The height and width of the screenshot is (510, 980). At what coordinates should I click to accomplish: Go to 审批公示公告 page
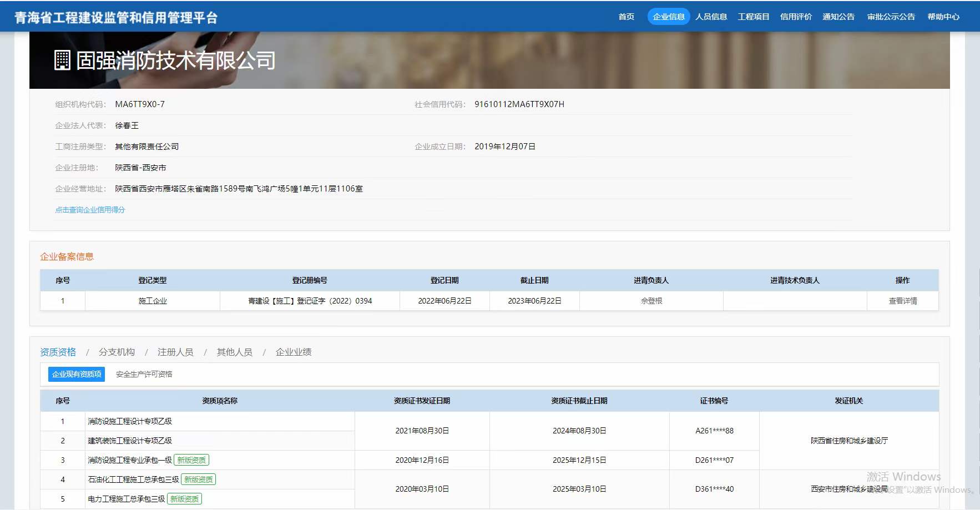coord(891,17)
